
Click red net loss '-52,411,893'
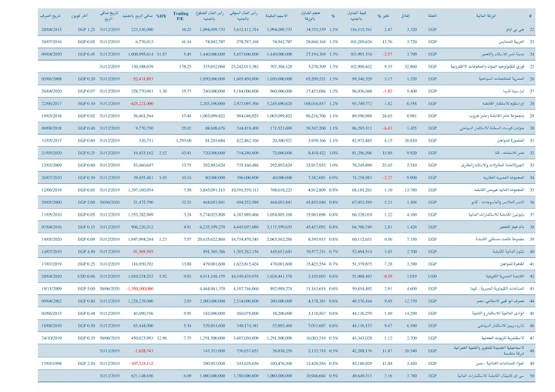pyautogui.click(x=143, y=79)
